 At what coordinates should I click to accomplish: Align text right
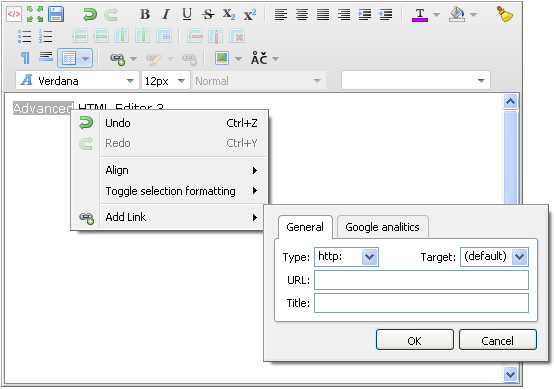[x=344, y=14]
